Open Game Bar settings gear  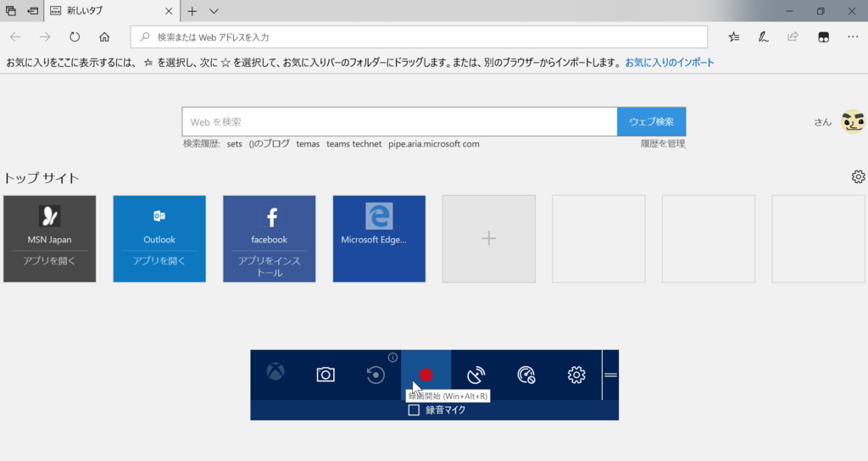(x=576, y=375)
